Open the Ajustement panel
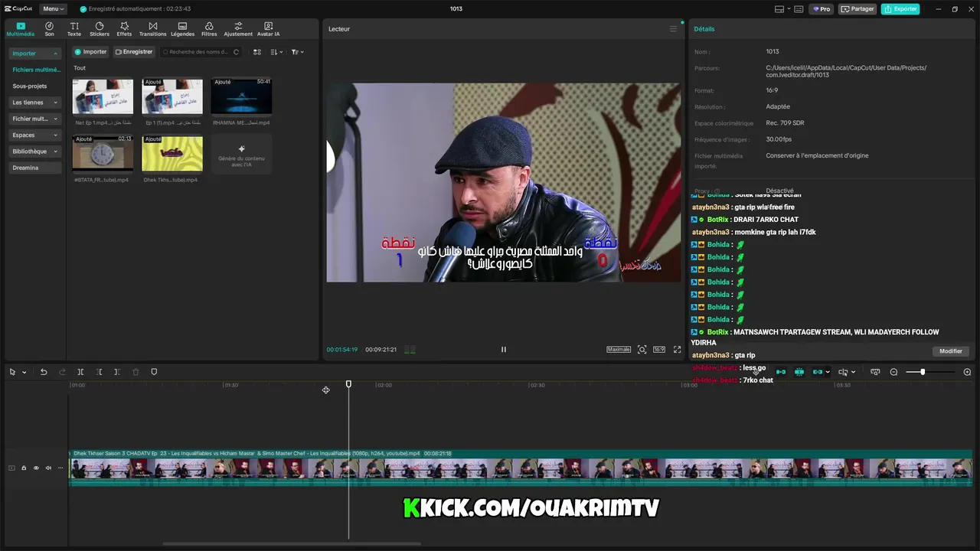Viewport: 980px width, 551px height. [238, 29]
